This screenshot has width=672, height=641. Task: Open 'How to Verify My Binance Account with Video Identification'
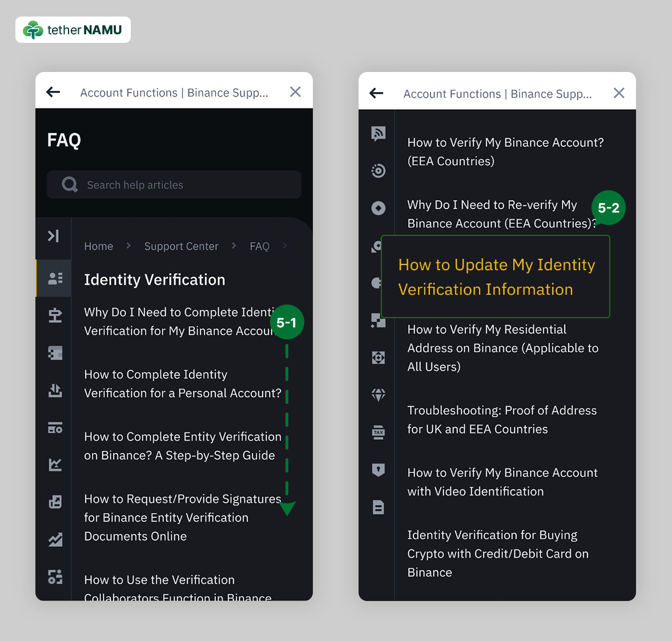tap(502, 482)
